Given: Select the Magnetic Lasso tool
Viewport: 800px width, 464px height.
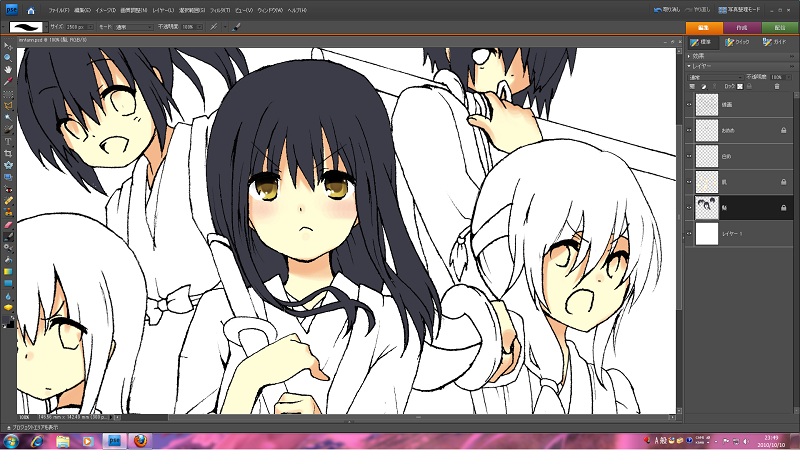Looking at the screenshot, I should (x=8, y=106).
